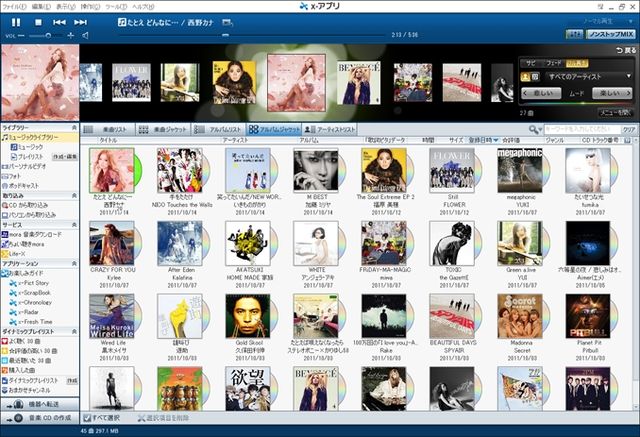The width and height of the screenshot is (640, 437).
Task: Open パーソナルビデオ in the sidebar
Action: (x=24, y=166)
